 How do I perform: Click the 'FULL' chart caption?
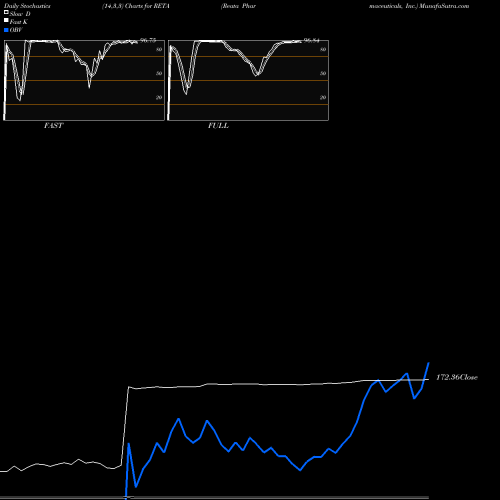(x=218, y=126)
